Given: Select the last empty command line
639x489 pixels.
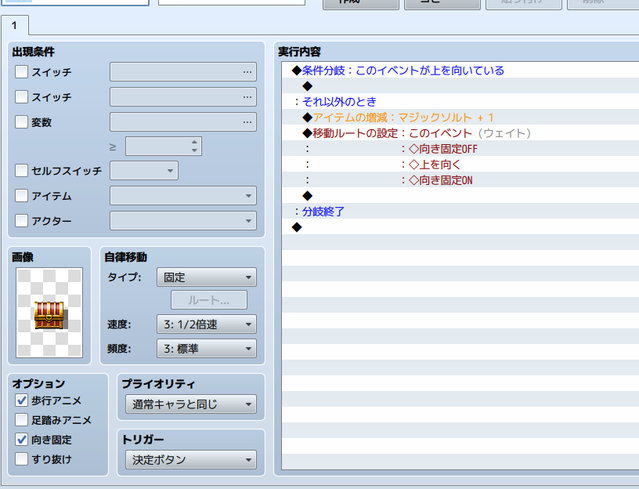Looking at the screenshot, I should (x=460, y=227).
